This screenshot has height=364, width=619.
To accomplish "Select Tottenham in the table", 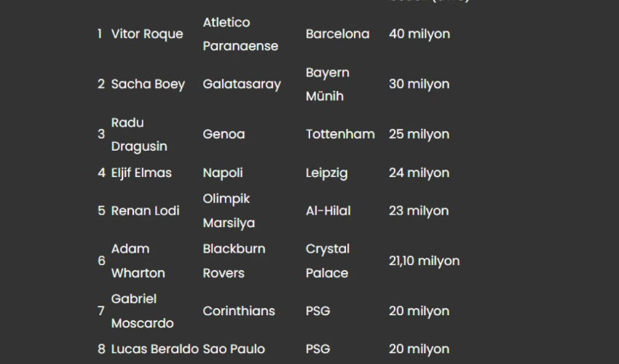I will 340,135.
